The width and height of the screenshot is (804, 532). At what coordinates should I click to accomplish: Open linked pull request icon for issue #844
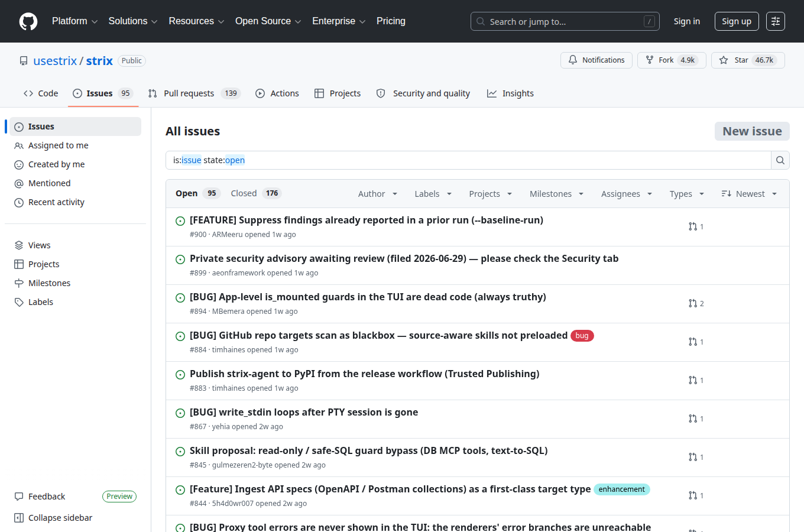point(693,495)
